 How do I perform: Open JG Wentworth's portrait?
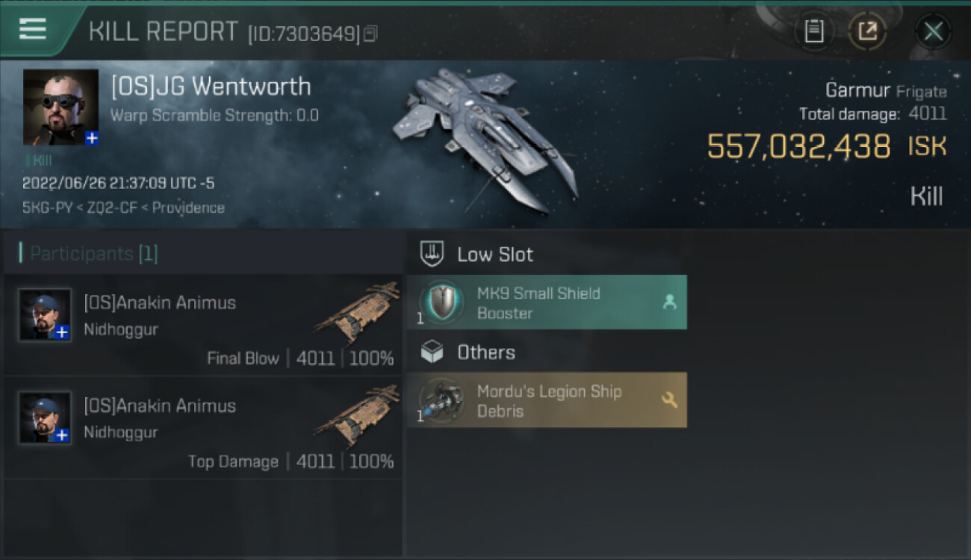[61, 108]
